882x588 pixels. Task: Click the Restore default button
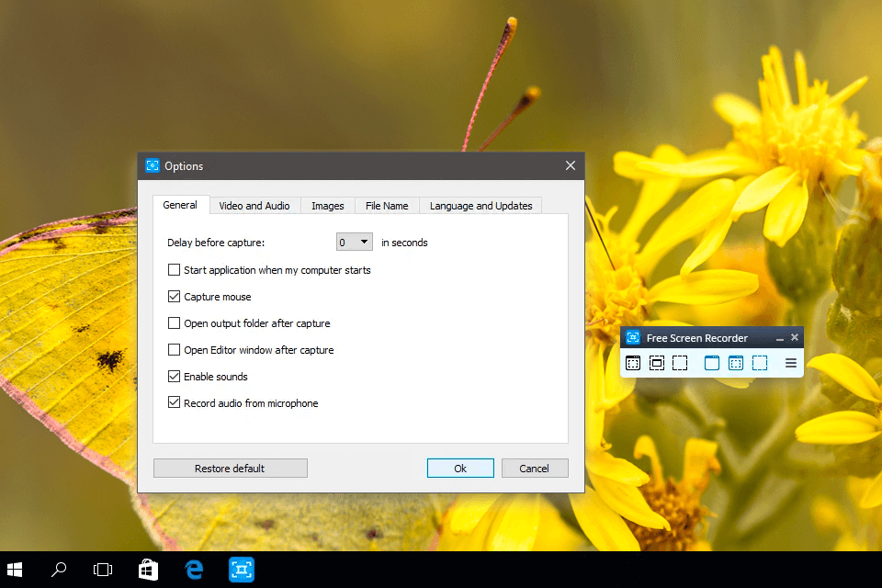click(230, 469)
